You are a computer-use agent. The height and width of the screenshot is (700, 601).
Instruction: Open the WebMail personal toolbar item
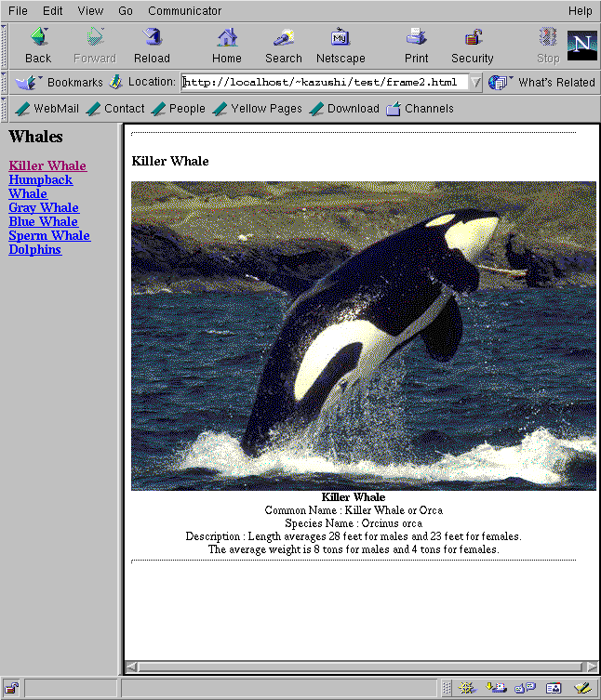click(x=47, y=109)
